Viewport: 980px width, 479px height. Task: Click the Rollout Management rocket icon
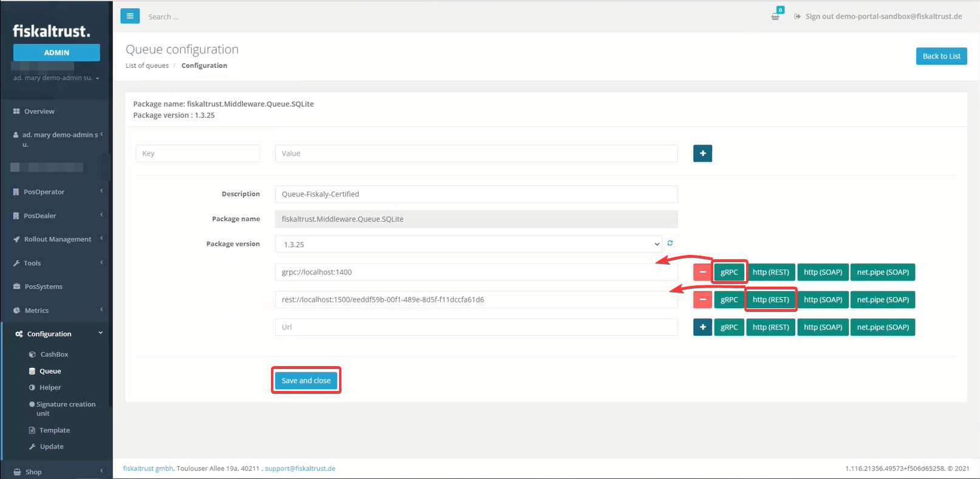pos(16,239)
